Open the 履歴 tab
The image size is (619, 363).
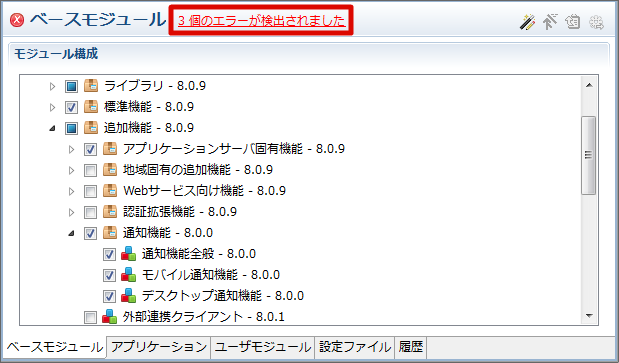pyautogui.click(x=411, y=347)
